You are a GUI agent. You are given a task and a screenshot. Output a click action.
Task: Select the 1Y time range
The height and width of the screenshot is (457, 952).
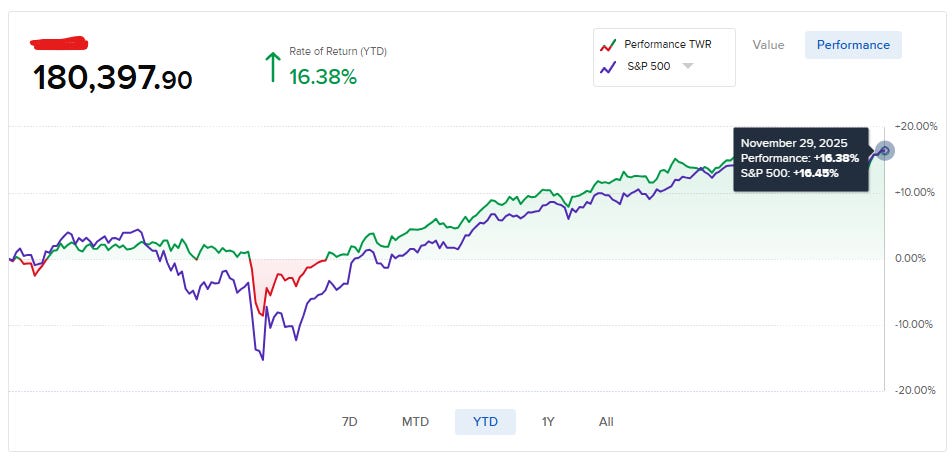tap(548, 422)
